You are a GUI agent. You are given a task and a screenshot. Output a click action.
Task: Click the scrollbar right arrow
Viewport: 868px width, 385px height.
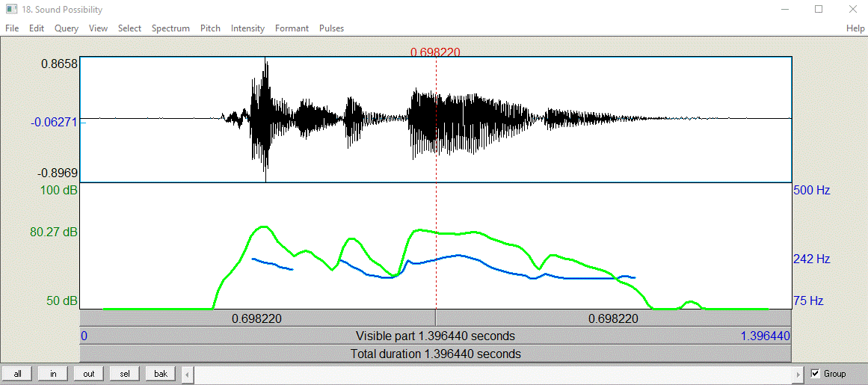tap(797, 374)
